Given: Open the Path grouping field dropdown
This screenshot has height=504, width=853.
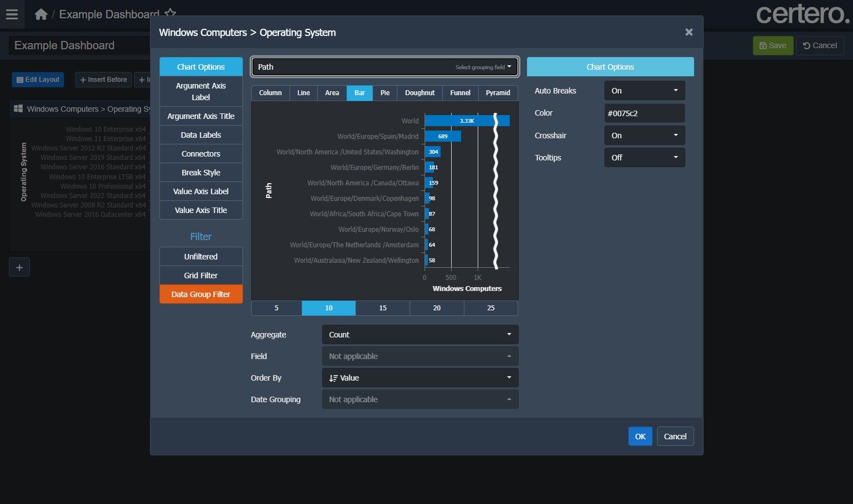Looking at the screenshot, I should coord(385,67).
